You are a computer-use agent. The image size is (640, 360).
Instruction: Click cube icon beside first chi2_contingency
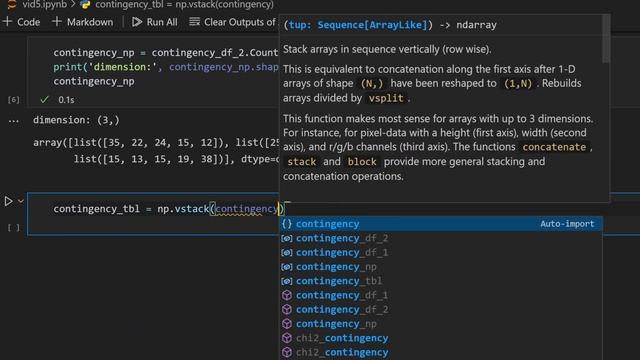pyautogui.click(x=287, y=338)
